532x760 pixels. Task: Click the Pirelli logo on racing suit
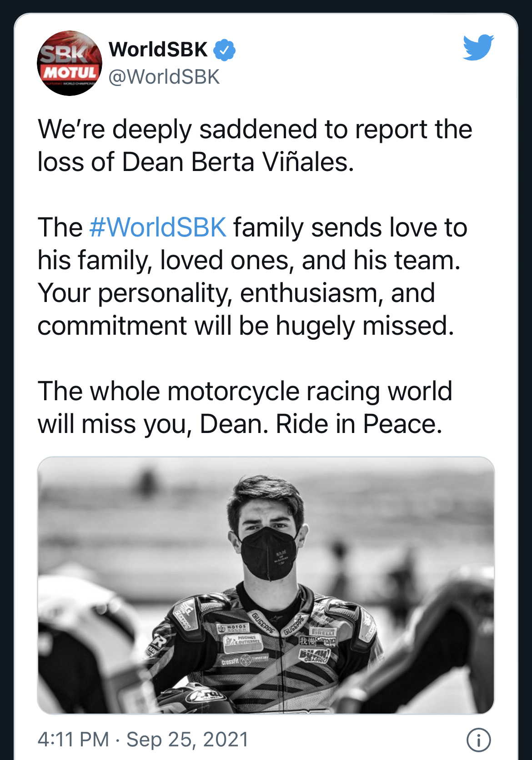(x=322, y=632)
